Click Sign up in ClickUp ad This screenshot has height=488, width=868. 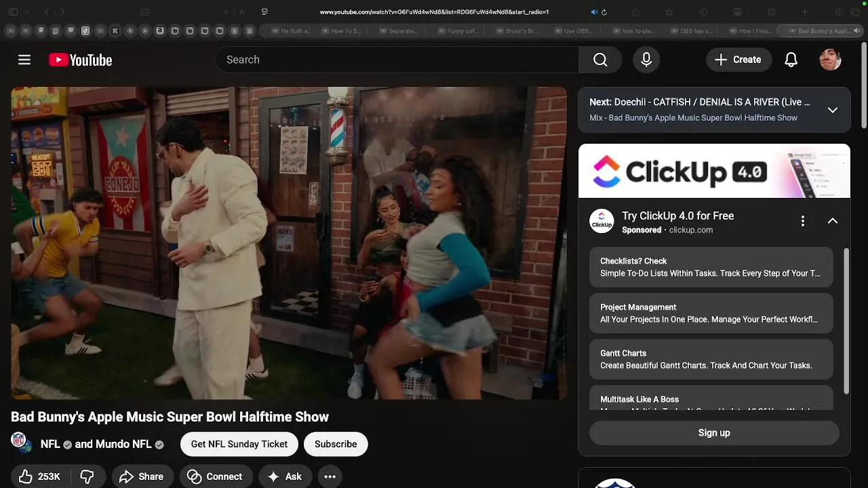point(714,432)
